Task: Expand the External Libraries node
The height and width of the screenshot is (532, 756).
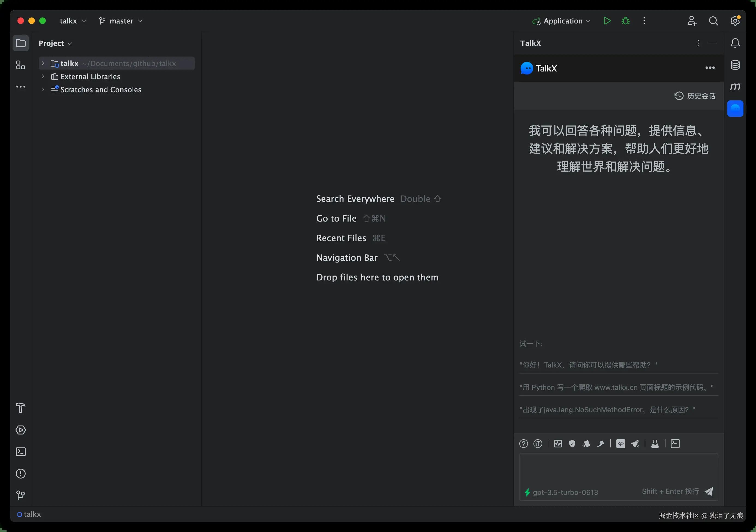Action: pos(43,76)
